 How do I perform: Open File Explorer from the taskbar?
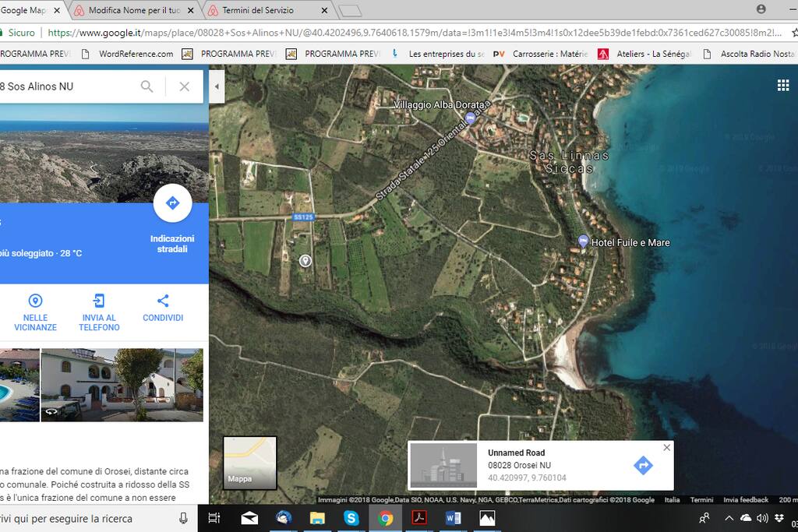coord(317,518)
